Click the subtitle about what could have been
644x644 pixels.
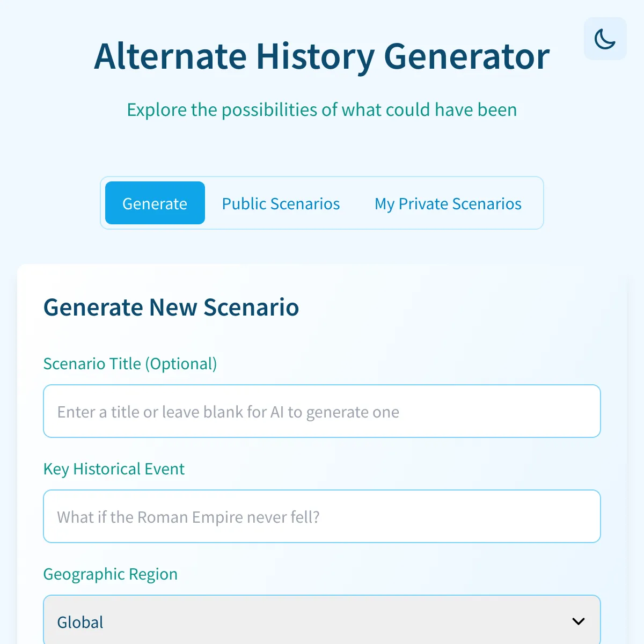(322, 109)
